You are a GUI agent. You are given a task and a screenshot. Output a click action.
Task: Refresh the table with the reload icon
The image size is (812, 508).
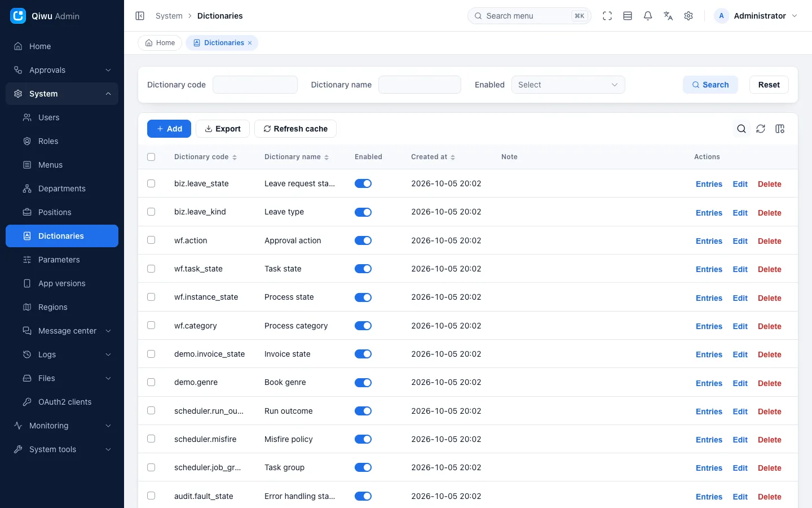coord(761,129)
